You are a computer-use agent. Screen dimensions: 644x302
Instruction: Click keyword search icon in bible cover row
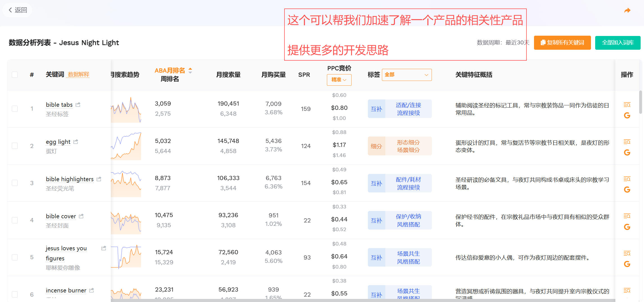[x=627, y=216]
